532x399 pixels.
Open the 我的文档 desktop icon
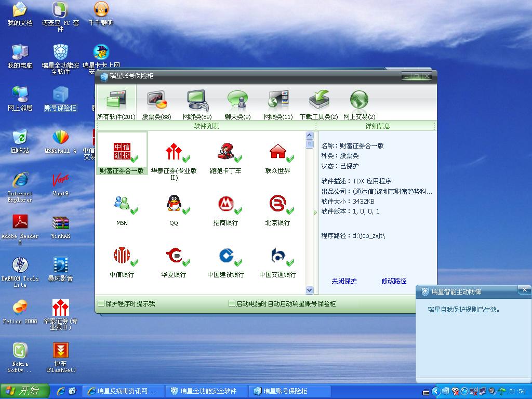click(x=20, y=14)
